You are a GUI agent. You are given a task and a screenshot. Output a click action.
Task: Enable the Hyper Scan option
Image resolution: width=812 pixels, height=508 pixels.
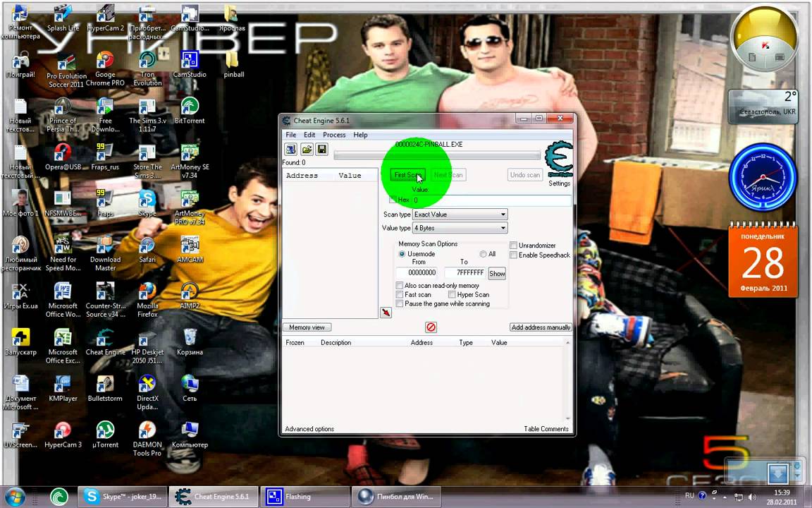coord(452,294)
